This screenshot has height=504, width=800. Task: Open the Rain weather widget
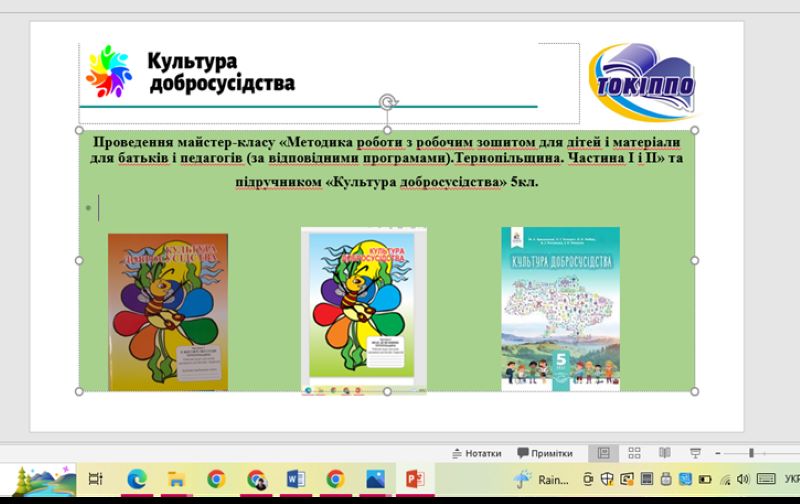pos(540,480)
